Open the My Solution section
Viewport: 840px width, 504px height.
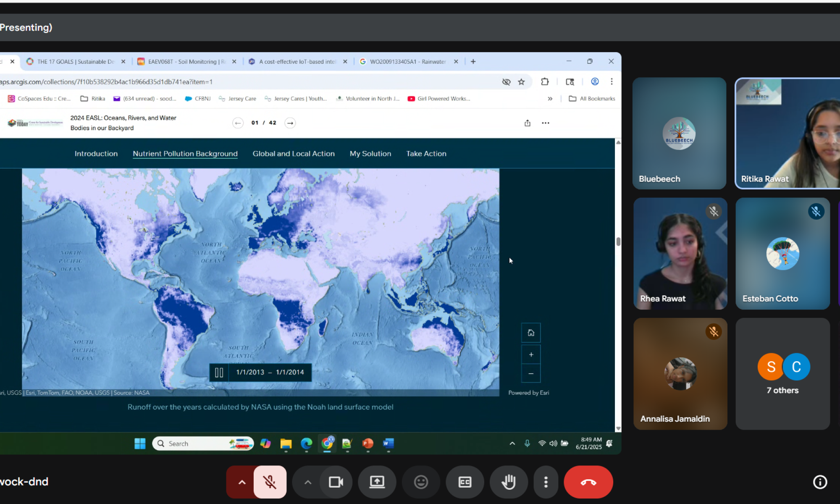[370, 154]
